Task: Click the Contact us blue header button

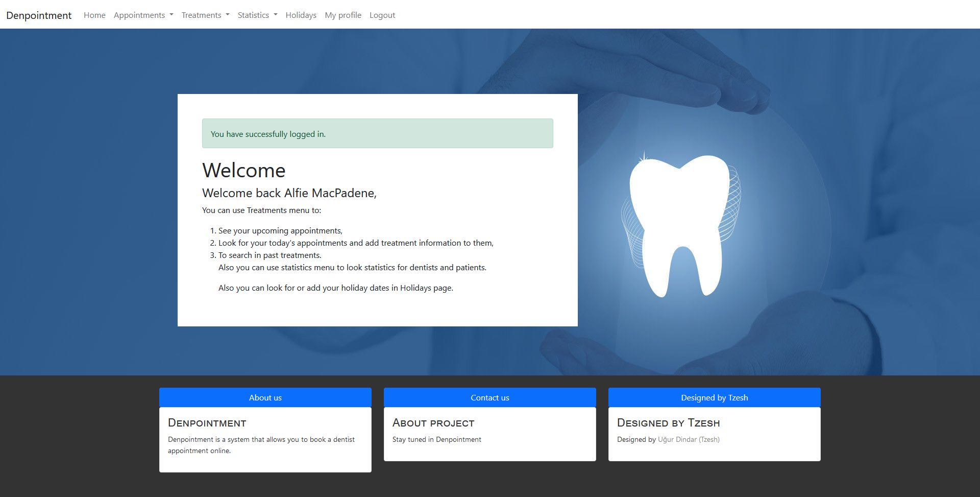Action: (490, 397)
